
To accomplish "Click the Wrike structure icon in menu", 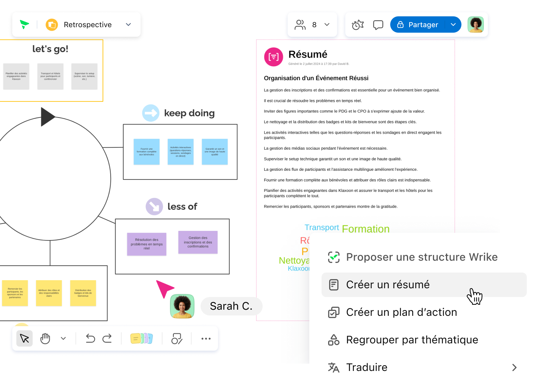I will pyautogui.click(x=334, y=257).
